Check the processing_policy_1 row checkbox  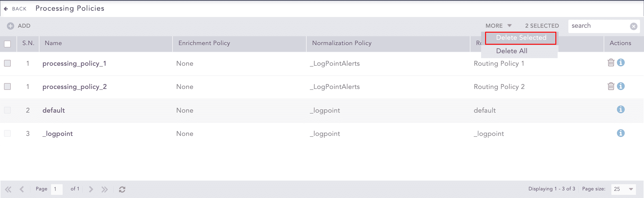(x=8, y=63)
